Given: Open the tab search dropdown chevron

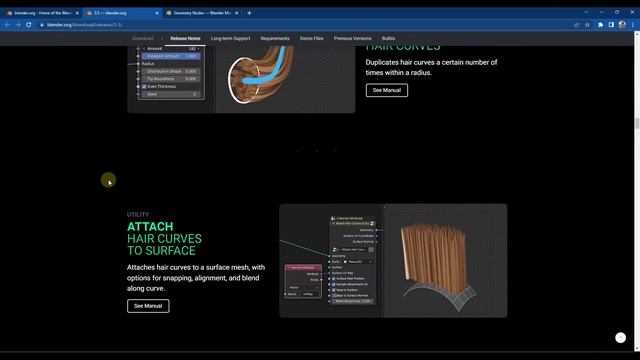Looking at the screenshot, I should 586,13.
